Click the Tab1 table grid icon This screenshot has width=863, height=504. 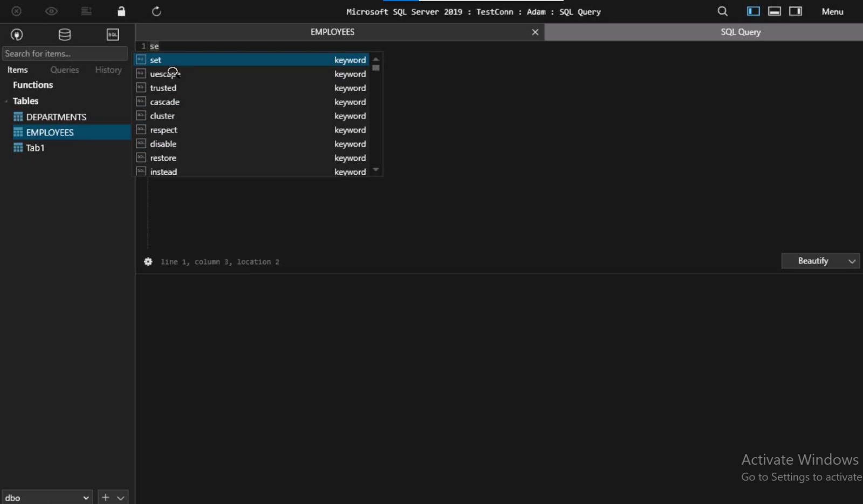tap(18, 148)
